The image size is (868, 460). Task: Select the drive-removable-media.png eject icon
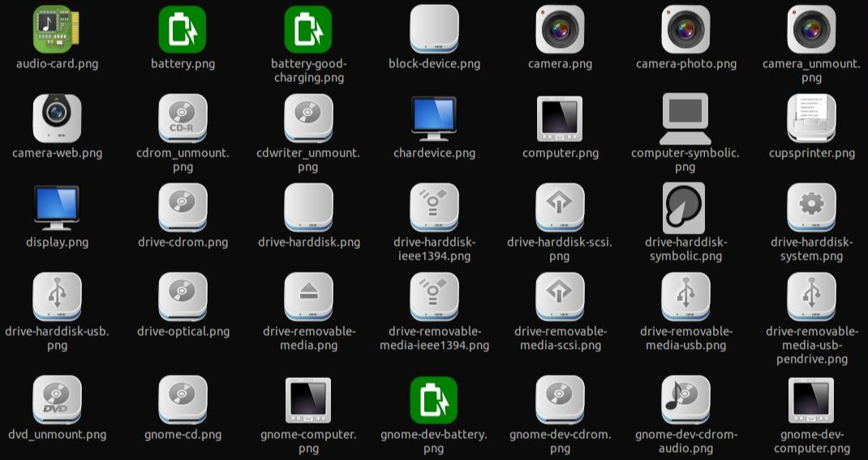point(309,297)
